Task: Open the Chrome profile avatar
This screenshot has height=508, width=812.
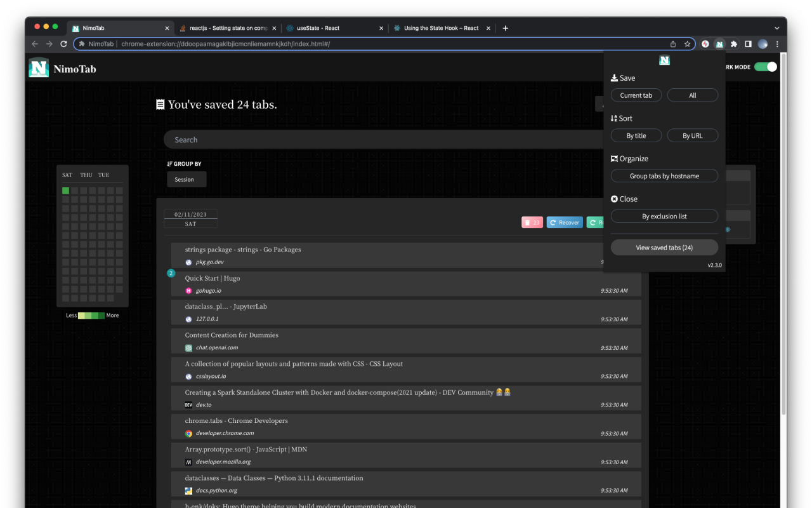Action: tap(763, 44)
